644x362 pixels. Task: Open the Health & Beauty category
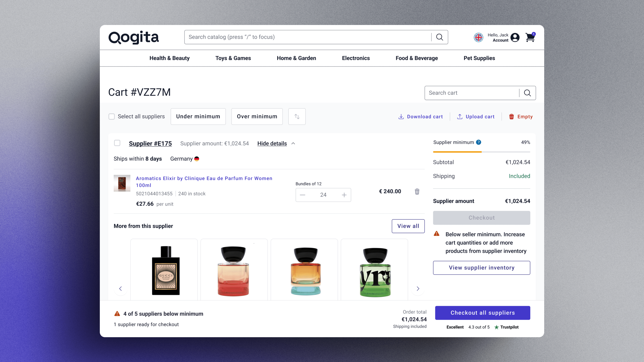click(x=169, y=58)
